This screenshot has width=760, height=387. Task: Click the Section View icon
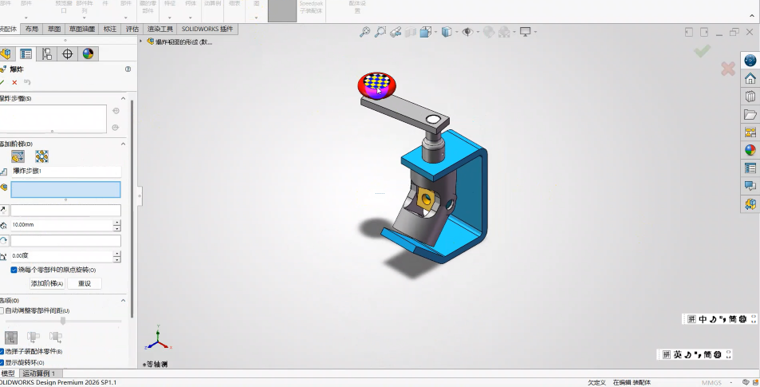411,32
